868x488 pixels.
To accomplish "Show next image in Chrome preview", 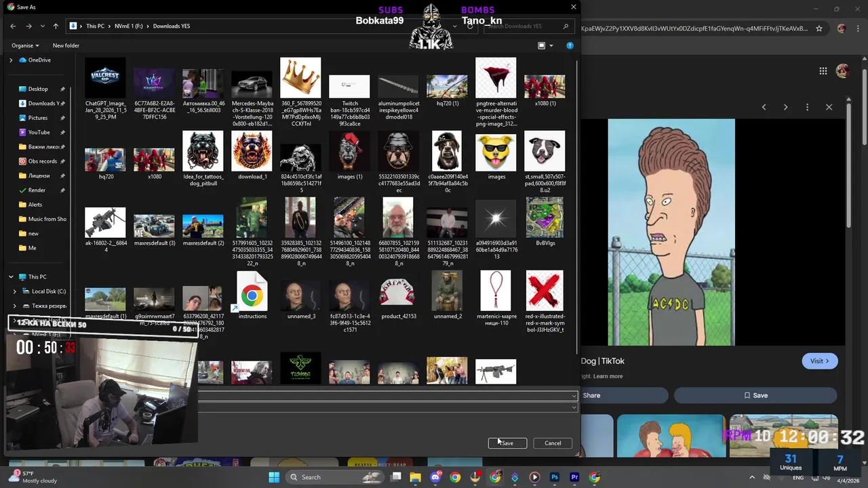I will (x=785, y=107).
